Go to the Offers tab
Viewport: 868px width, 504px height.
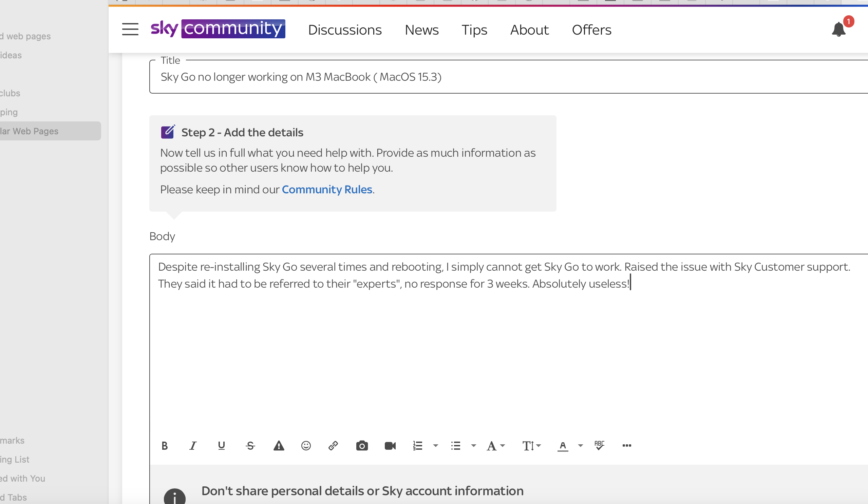click(591, 30)
